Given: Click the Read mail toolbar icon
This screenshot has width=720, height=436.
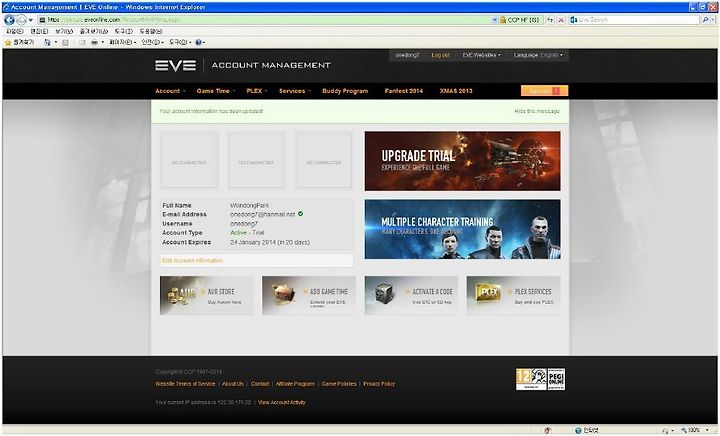Looking at the screenshot, I should pos(82,42).
